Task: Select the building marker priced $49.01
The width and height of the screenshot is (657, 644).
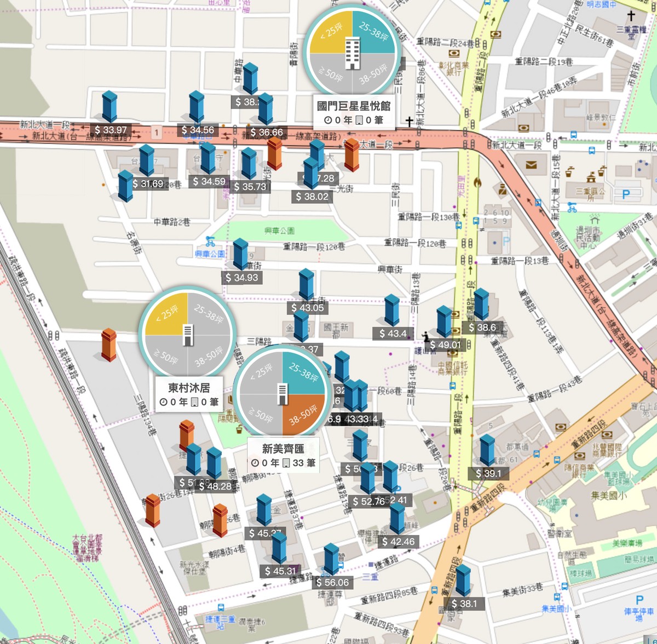Action: pos(444,321)
